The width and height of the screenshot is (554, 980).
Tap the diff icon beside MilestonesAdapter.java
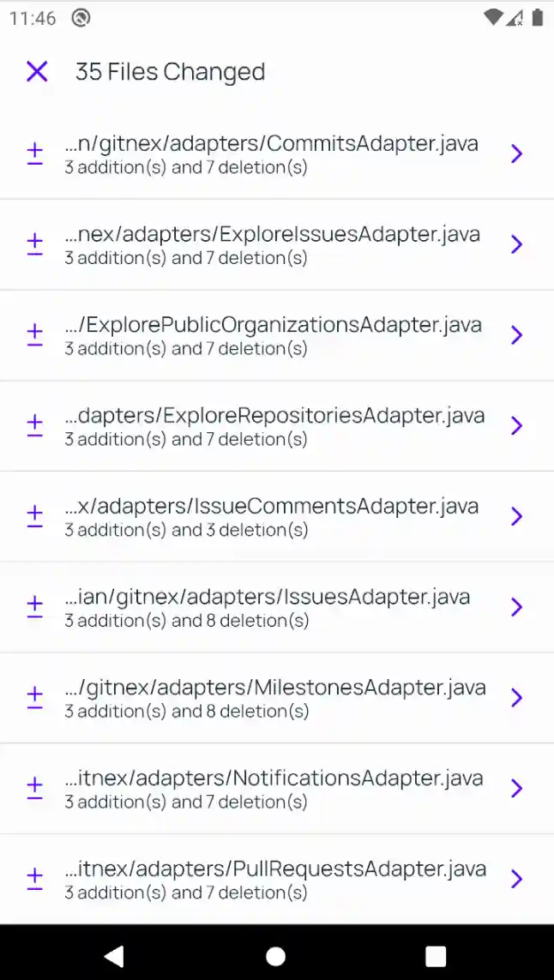coord(34,698)
